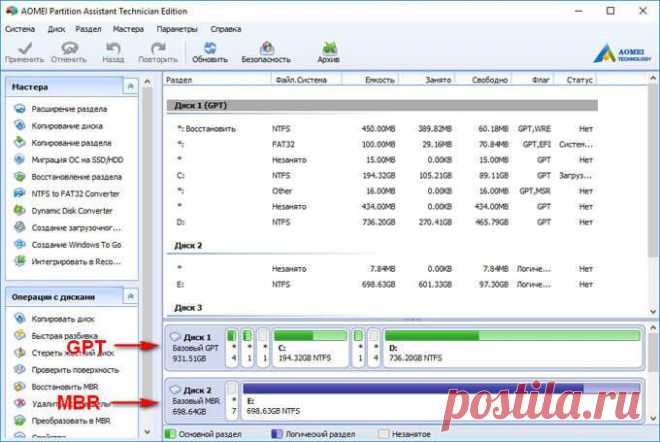This screenshot has width=660, height=442.
Task: Select the E: 698.63GB NTFS partition block
Action: click(x=442, y=401)
